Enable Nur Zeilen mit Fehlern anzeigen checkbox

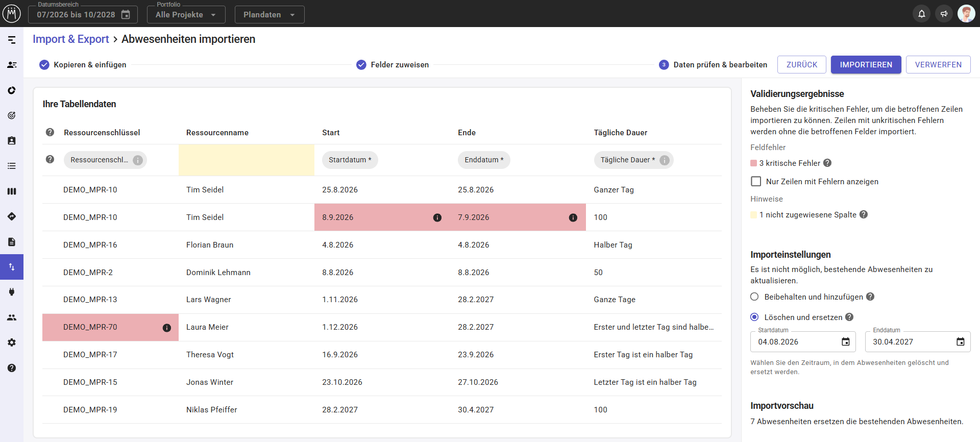pyautogui.click(x=756, y=181)
